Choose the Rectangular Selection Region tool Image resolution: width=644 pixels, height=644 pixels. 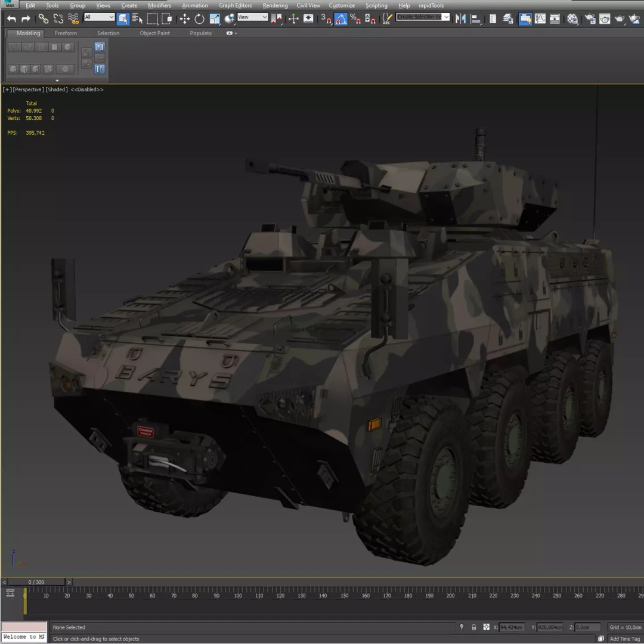click(153, 19)
